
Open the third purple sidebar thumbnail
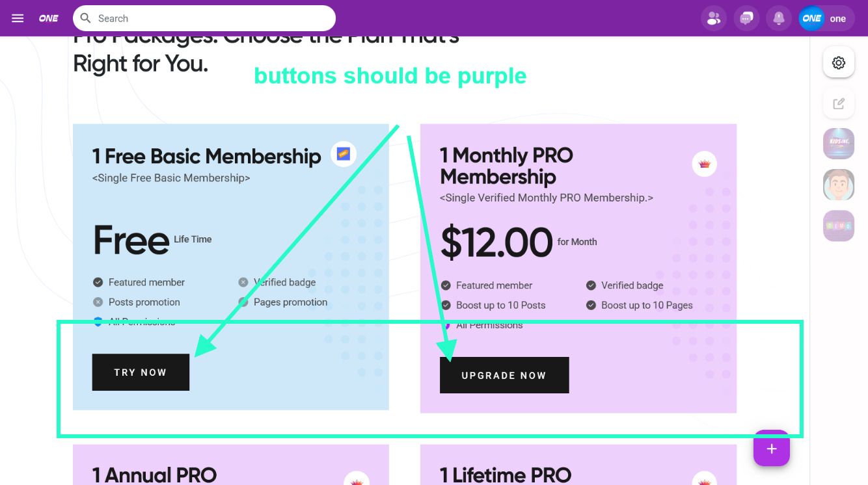coord(838,226)
